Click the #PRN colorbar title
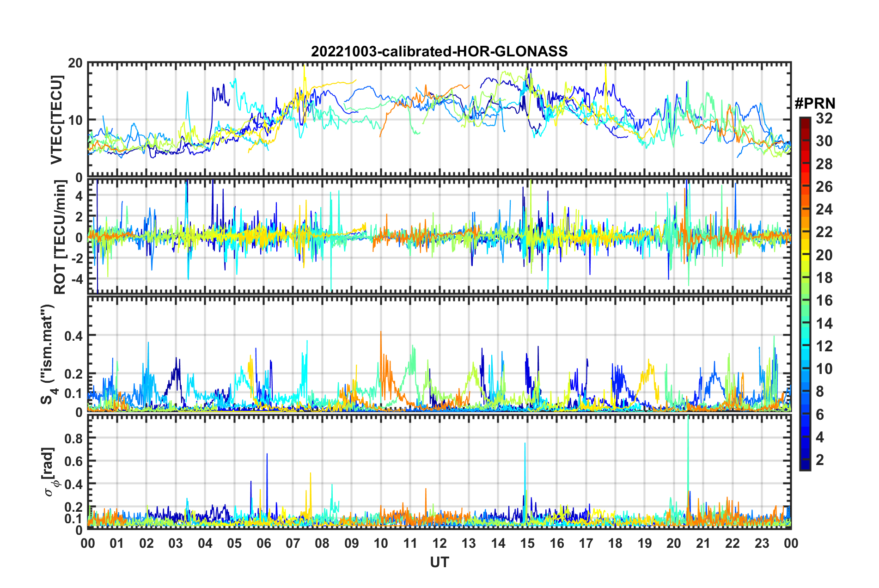This screenshot has width=879, height=588. click(815, 104)
